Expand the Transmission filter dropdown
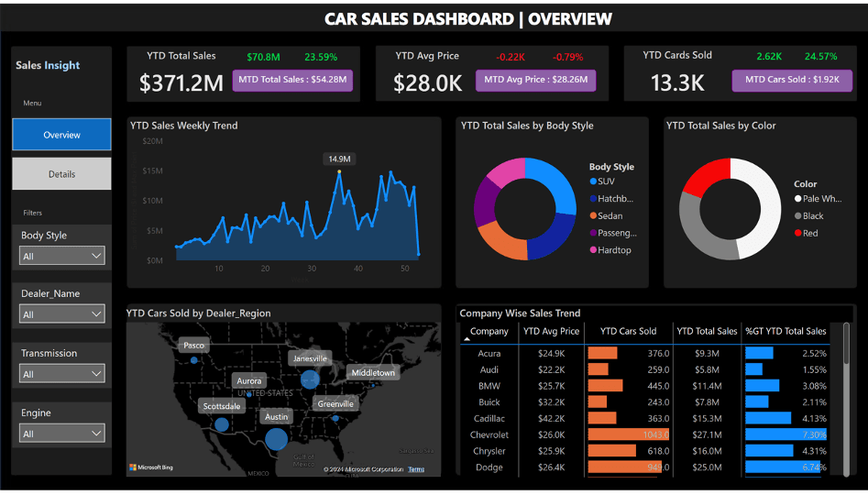 62,374
